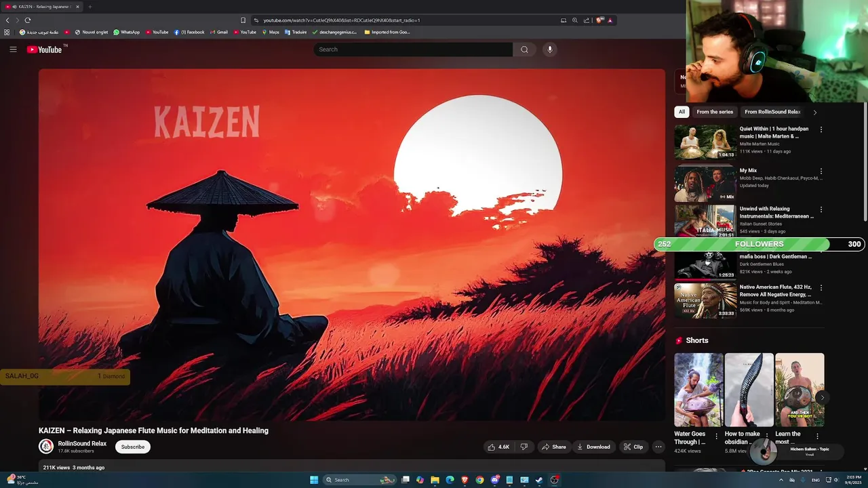Open Windows Start menu
The width and height of the screenshot is (868, 488).
pyautogui.click(x=314, y=480)
